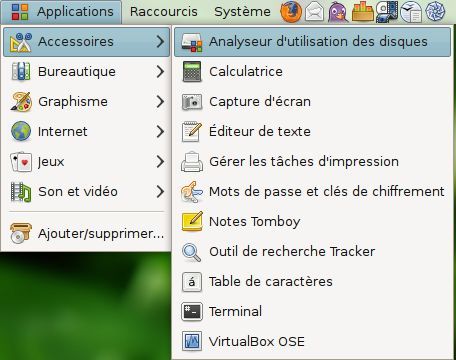The height and width of the screenshot is (360, 456).
Task: Open the Applications menu
Action: [61, 12]
